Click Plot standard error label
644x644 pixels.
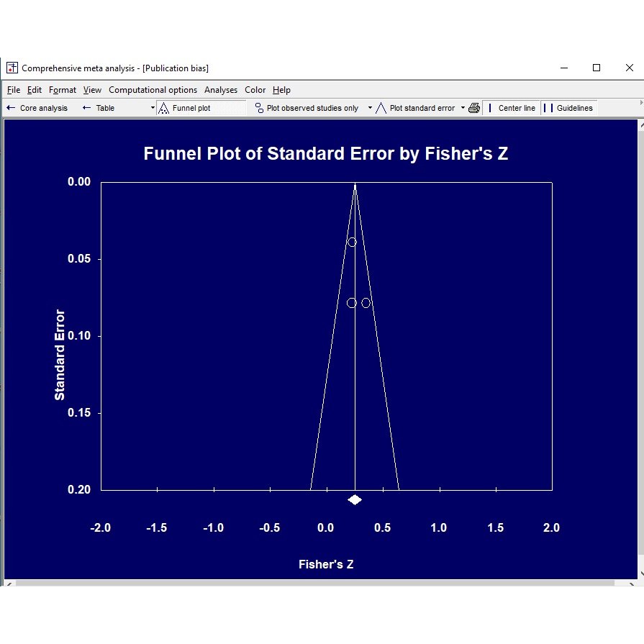pos(422,108)
